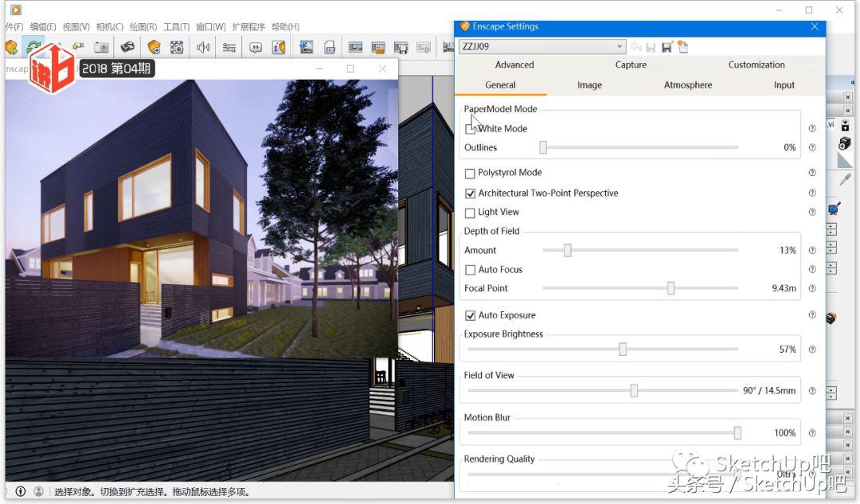
Task: Open Enscape settings sliders toolbar icon
Action: 229,47
